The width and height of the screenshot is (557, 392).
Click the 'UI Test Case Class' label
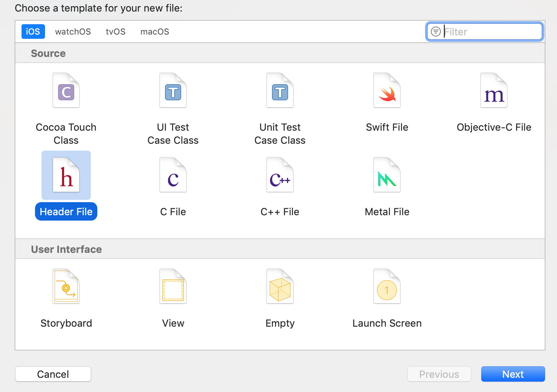[173, 134]
